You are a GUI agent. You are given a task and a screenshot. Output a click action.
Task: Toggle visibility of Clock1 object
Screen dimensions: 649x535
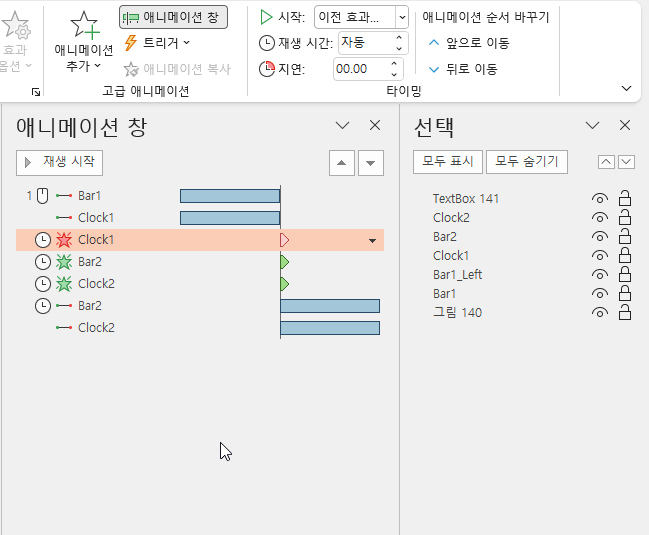600,255
